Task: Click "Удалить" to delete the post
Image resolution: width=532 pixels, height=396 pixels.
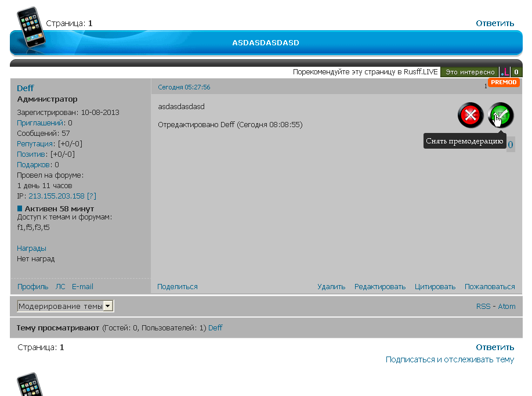Action: coord(331,287)
